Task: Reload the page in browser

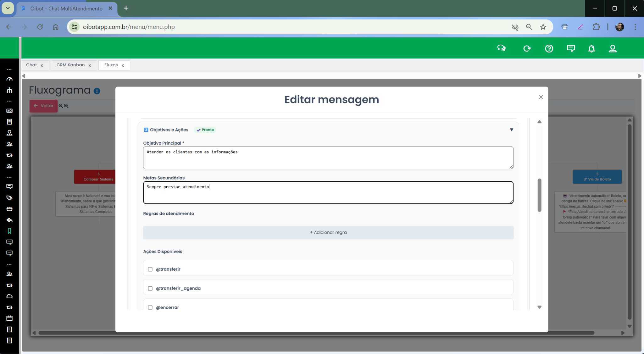Action: click(x=40, y=27)
